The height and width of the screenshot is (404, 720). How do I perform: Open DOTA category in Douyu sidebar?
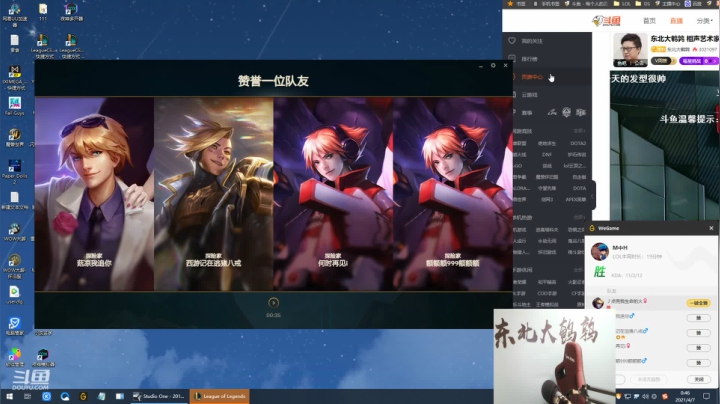click(579, 188)
